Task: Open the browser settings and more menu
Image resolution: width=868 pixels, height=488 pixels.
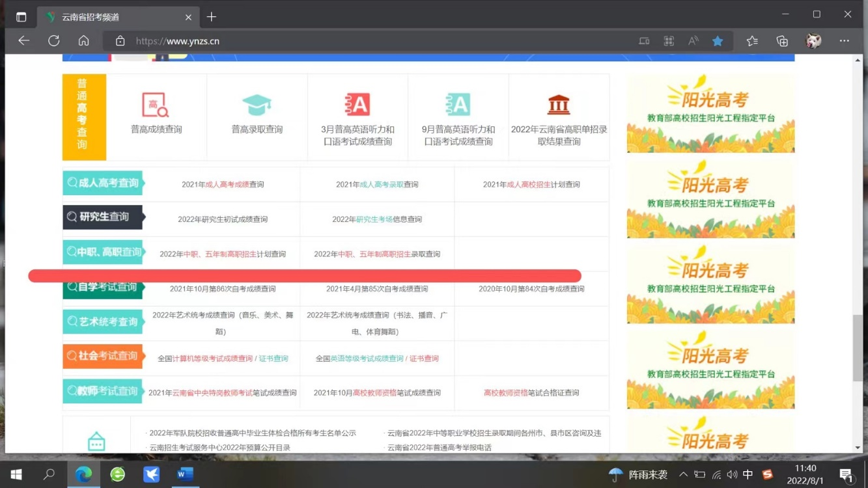Action: point(844,41)
